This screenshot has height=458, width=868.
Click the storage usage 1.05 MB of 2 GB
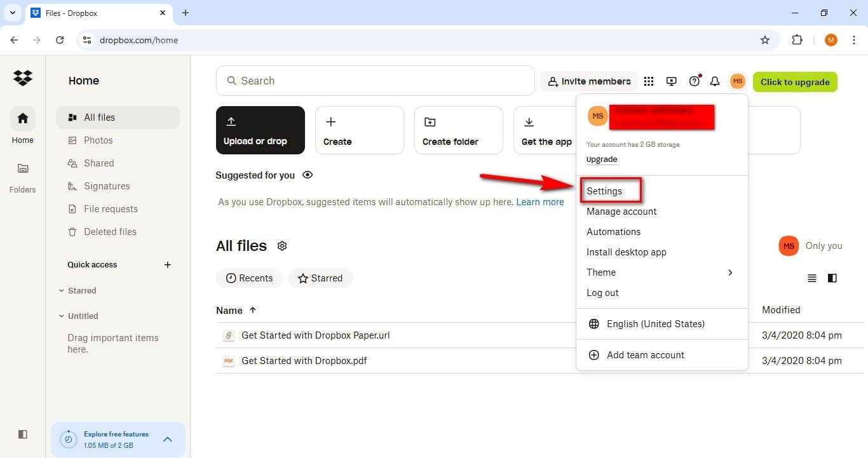[x=109, y=445]
